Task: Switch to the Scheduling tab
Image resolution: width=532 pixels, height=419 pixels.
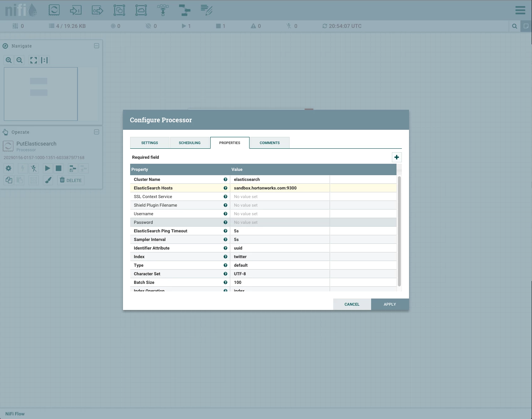Action: click(189, 143)
